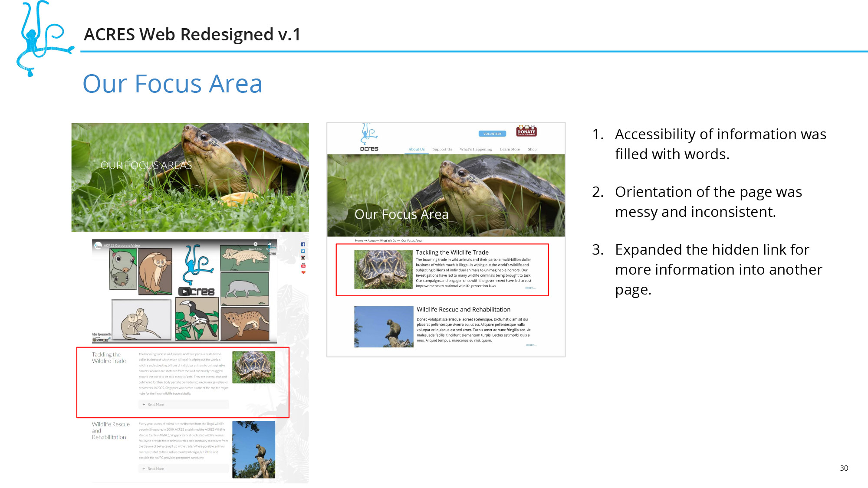The width and height of the screenshot is (868, 488).
Task: Click the Facebook icon in old page sidebar
Action: pyautogui.click(x=303, y=244)
